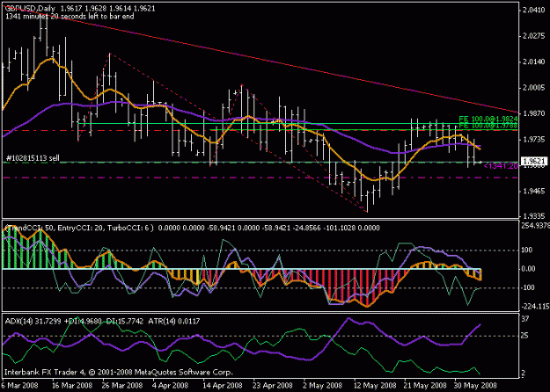Image resolution: width=550 pixels, height=392 pixels.
Task: Click the '4 Apr 2008' date label
Action: [171, 386]
